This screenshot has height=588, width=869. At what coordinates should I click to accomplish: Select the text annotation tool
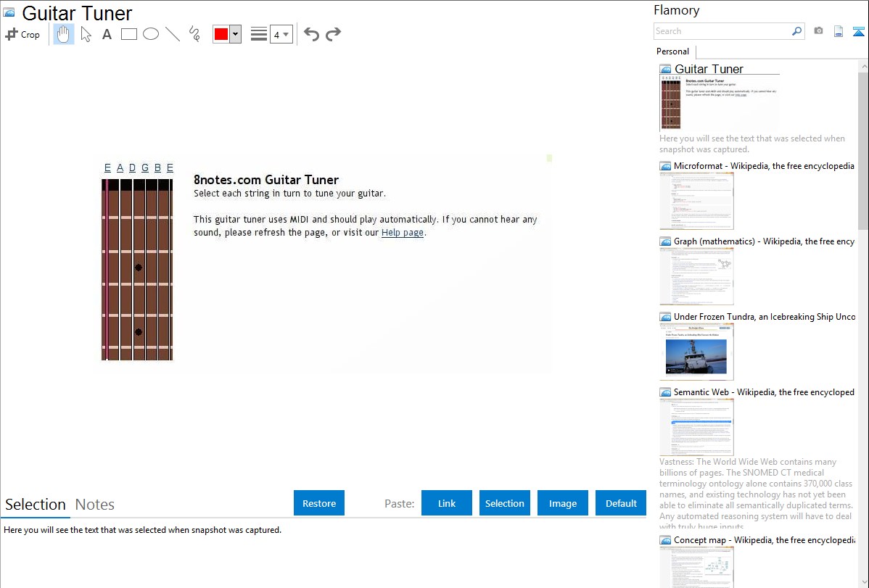(x=107, y=34)
